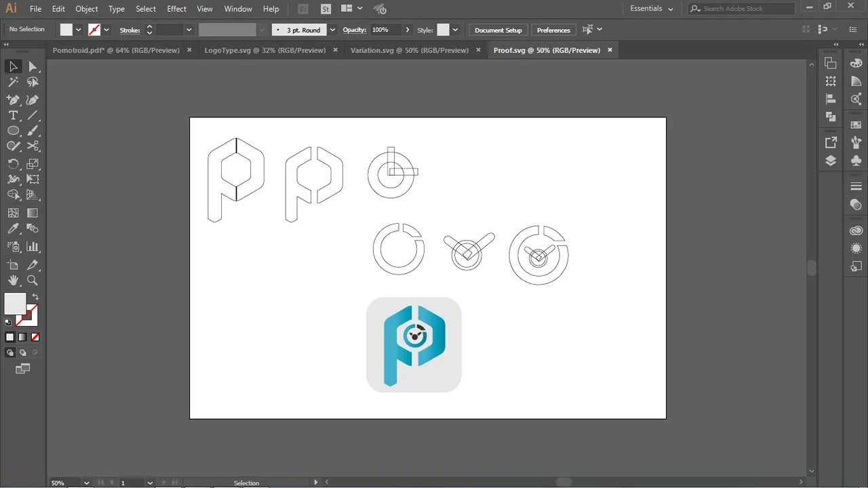Image resolution: width=868 pixels, height=488 pixels.
Task: Choose the Lasso tool
Action: coord(33,82)
